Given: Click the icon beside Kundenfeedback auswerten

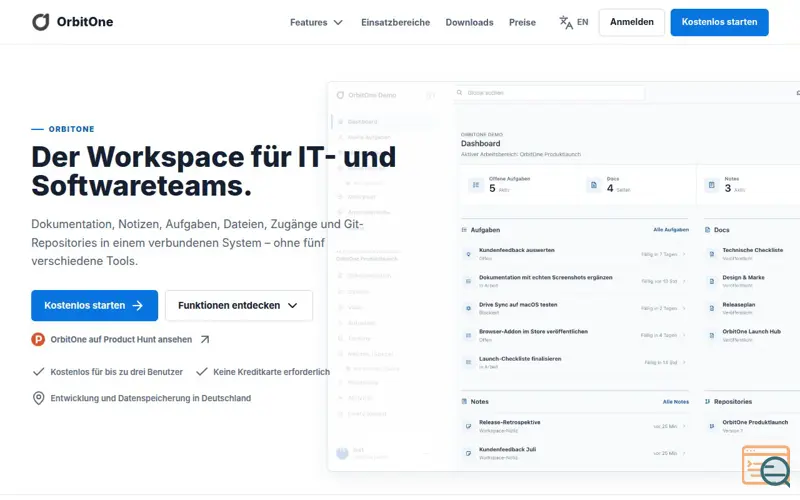Looking at the screenshot, I should (468, 254).
